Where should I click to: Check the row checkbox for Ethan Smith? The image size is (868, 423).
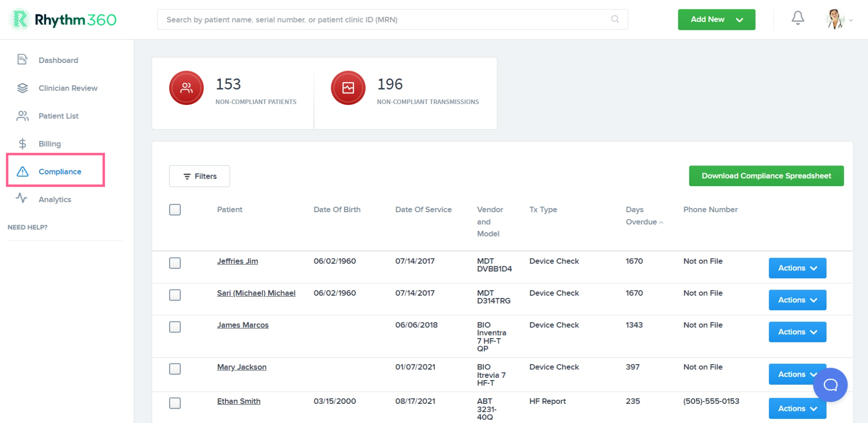175,403
